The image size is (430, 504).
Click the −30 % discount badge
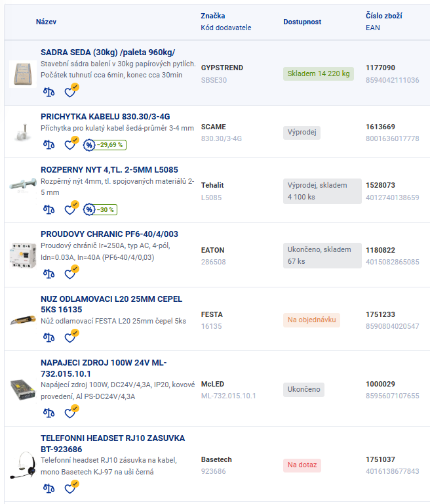100,209
